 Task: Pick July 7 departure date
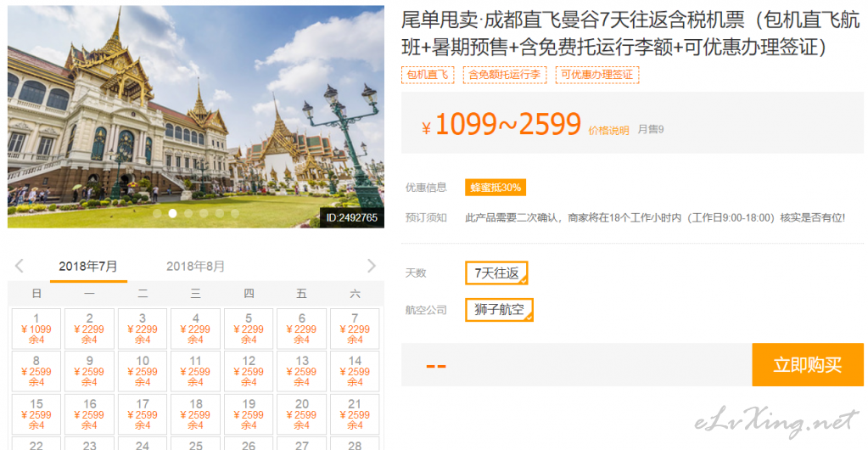[355, 329]
